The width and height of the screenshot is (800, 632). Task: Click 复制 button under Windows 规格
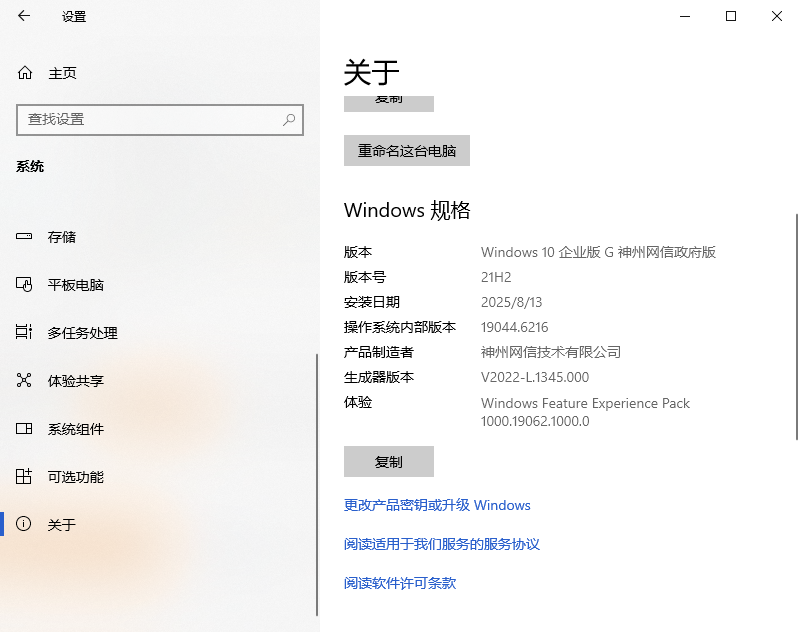(x=389, y=462)
